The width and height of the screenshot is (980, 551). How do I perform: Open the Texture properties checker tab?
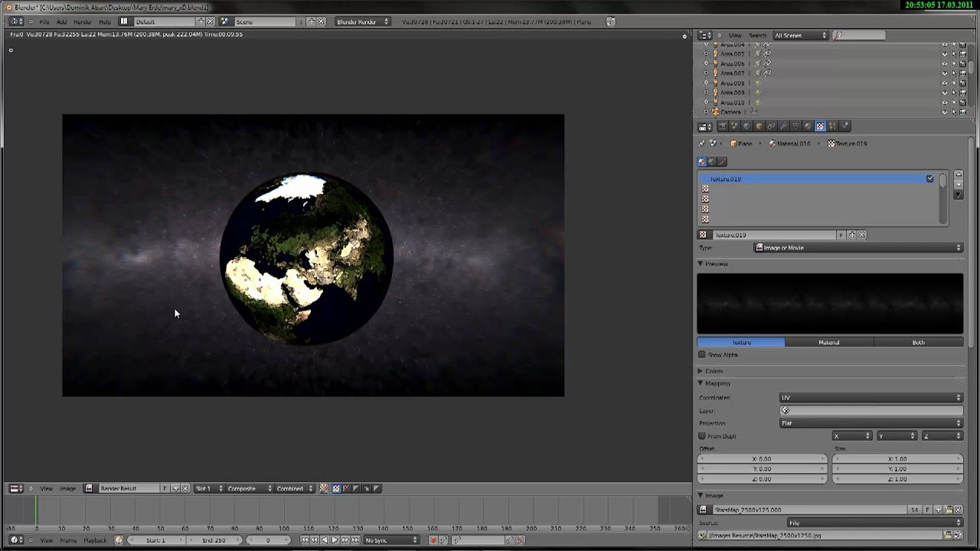pos(820,126)
